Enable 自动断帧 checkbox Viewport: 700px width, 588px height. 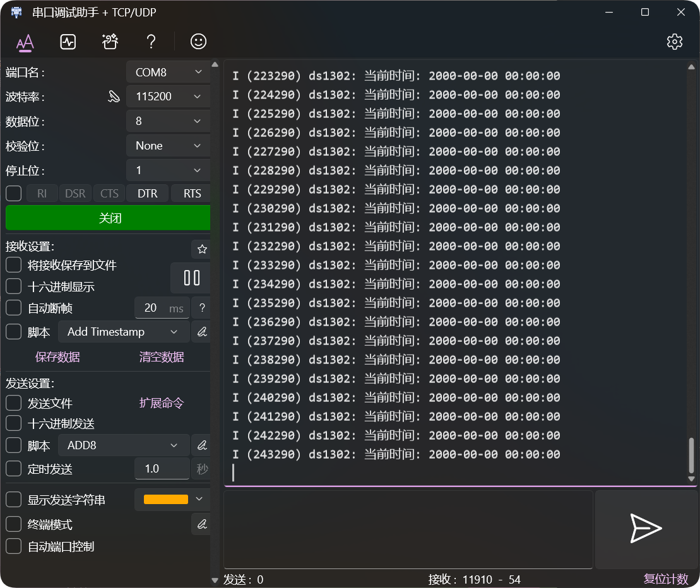click(x=13, y=307)
